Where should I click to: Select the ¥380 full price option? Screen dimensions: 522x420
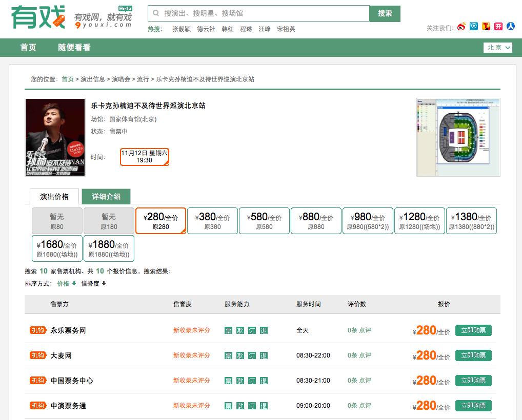coord(212,221)
